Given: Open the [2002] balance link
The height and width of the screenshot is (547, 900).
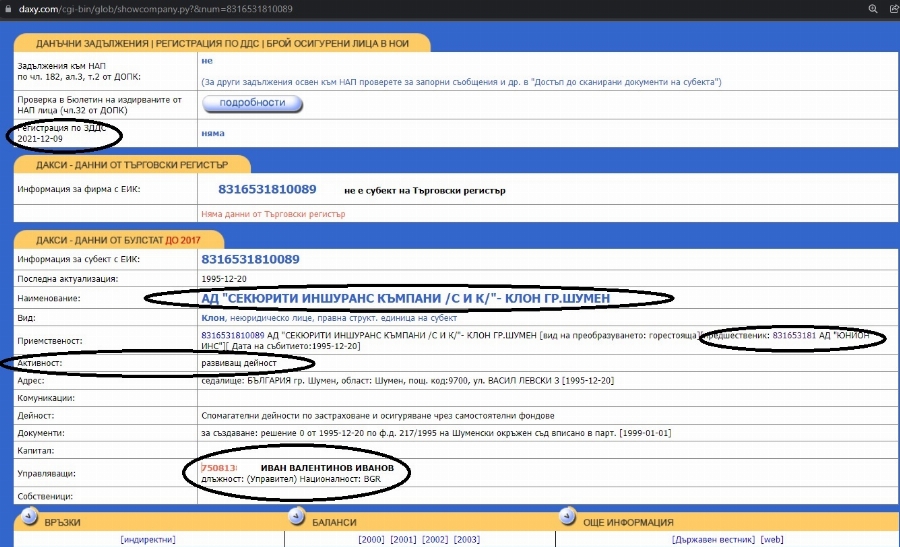Looking at the screenshot, I should click(435, 539).
